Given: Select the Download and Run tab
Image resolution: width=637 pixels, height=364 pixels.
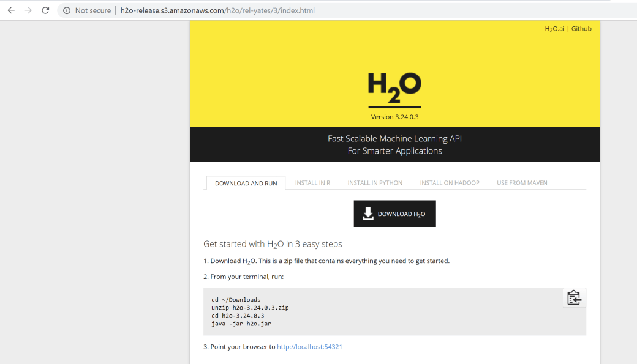Looking at the screenshot, I should [246, 183].
